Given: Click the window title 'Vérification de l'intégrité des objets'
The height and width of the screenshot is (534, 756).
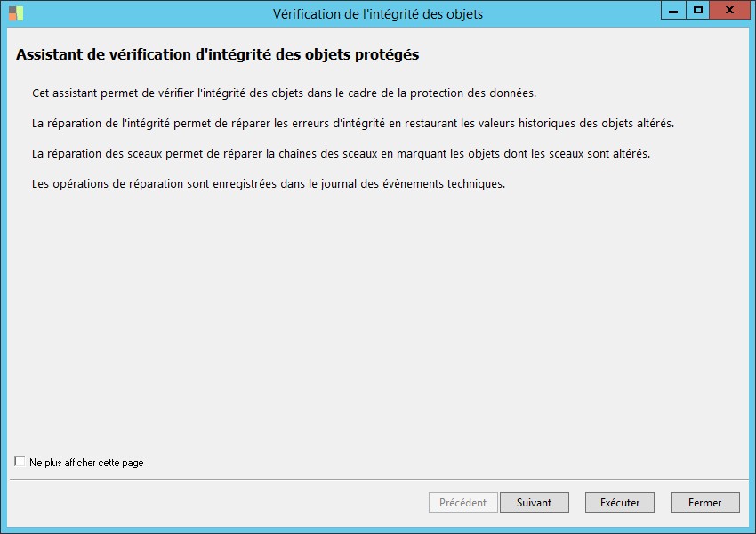Looking at the screenshot, I should click(x=380, y=14).
